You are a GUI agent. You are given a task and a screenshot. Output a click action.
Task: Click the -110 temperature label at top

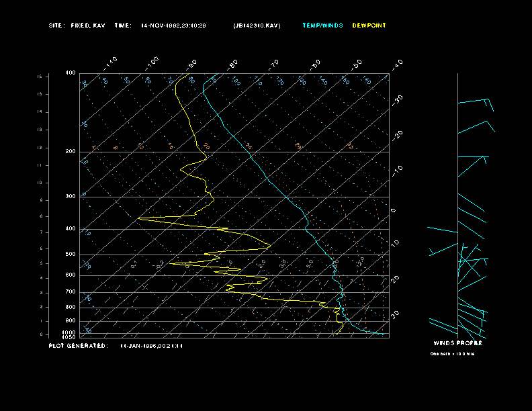click(111, 62)
